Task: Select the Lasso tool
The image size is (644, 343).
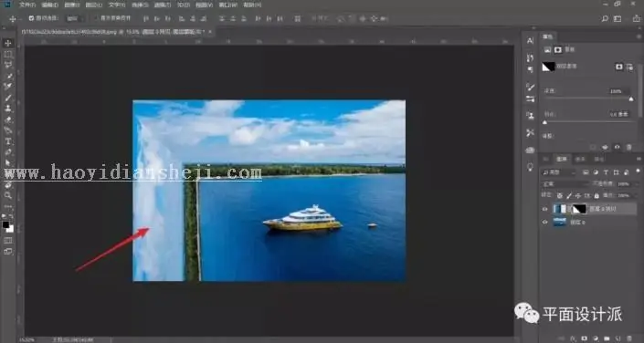Action: pyautogui.click(x=8, y=65)
